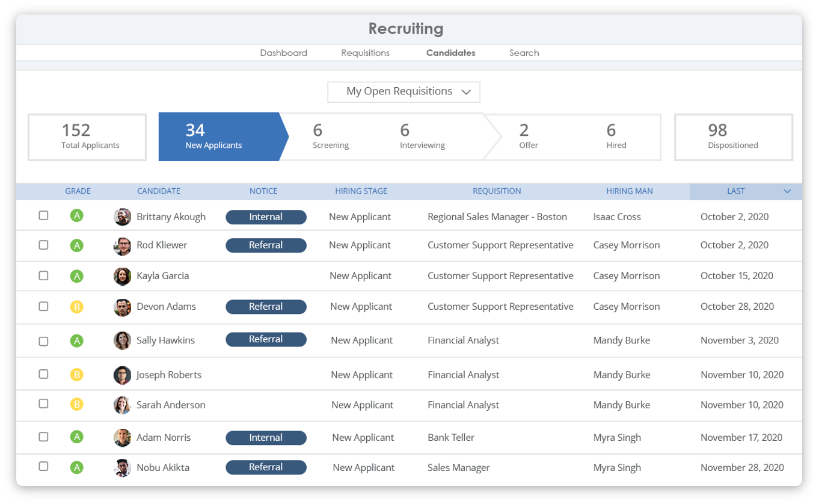Open Nobu Akikta's profile photo

[122, 467]
